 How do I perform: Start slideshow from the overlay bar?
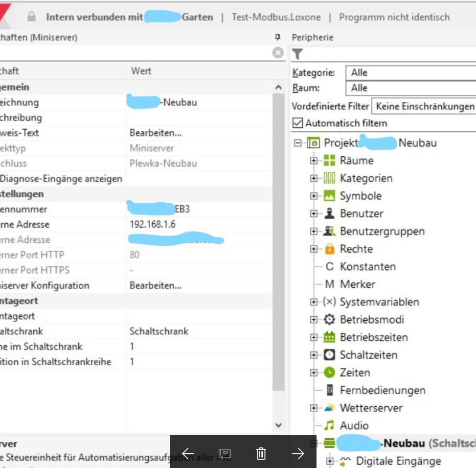click(x=225, y=453)
